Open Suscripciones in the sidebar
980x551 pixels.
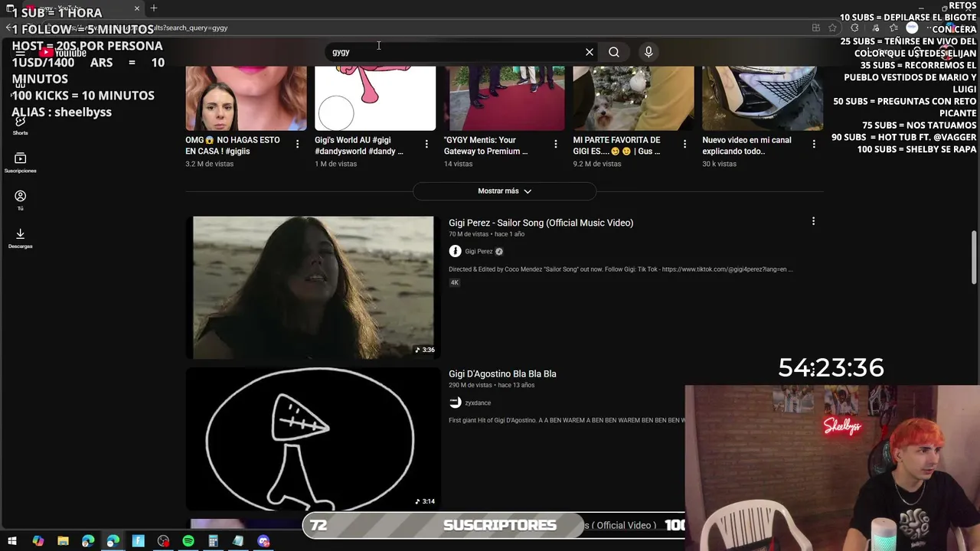tap(20, 162)
